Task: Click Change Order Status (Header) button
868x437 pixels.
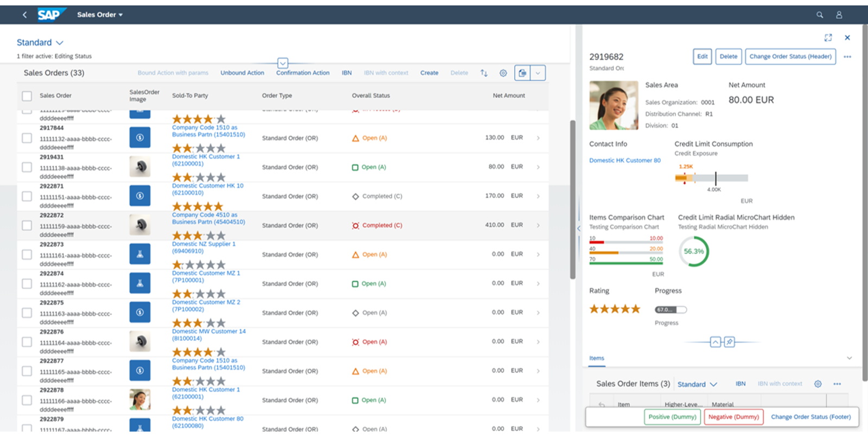Action: click(790, 56)
